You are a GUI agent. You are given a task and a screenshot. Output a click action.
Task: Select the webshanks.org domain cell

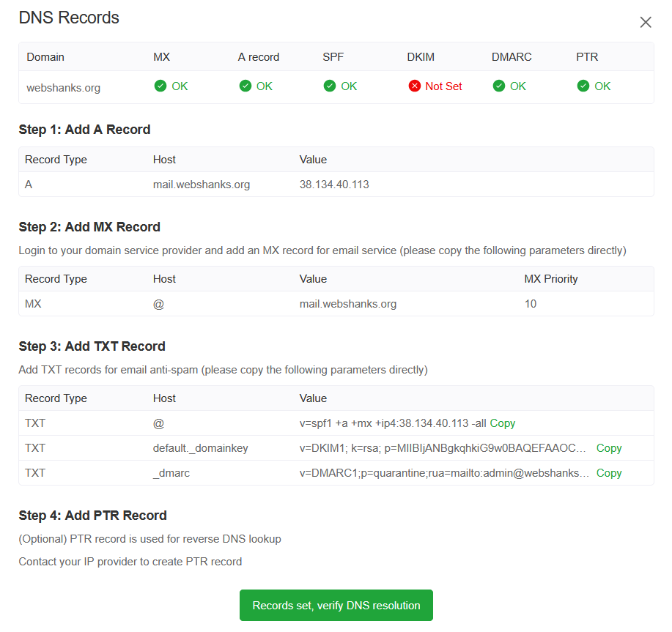click(x=64, y=88)
